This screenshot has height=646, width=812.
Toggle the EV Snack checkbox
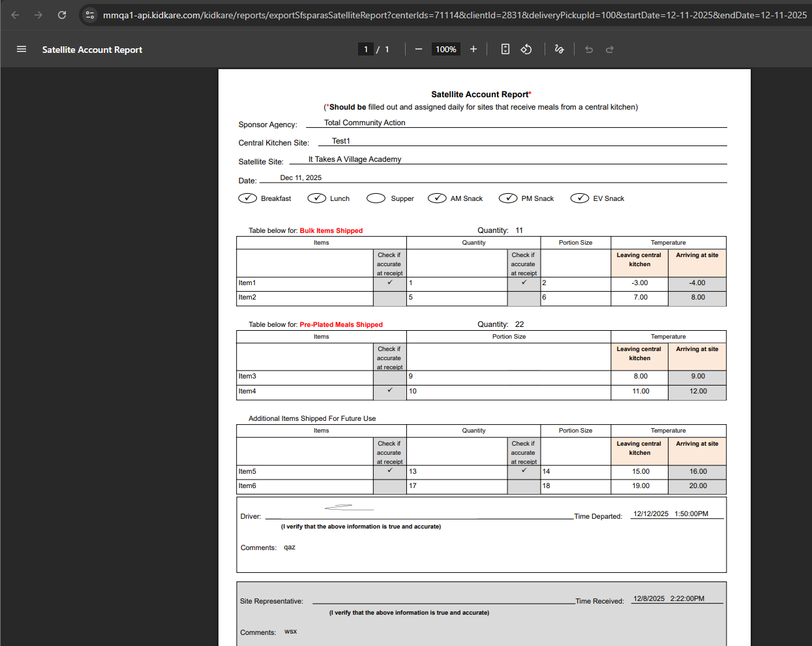pyautogui.click(x=579, y=198)
